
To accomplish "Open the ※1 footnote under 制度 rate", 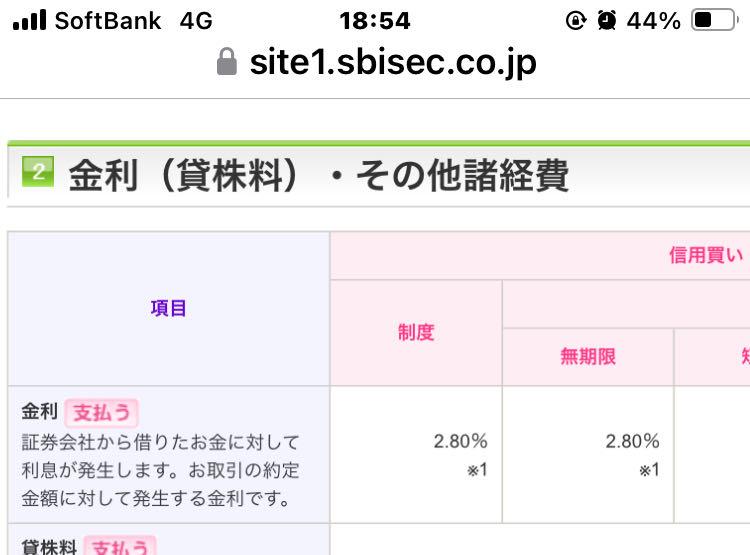I will click(x=477, y=469).
